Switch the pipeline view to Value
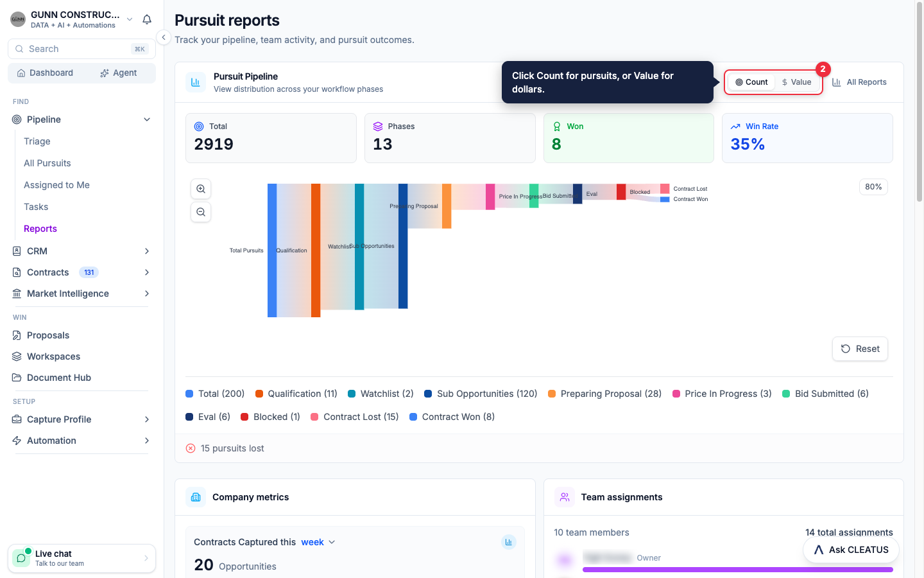924x578 pixels. click(796, 82)
